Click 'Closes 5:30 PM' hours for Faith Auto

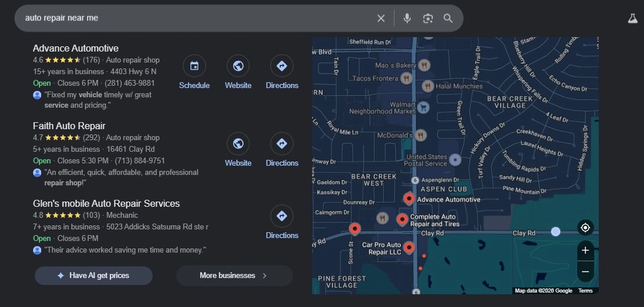(83, 160)
